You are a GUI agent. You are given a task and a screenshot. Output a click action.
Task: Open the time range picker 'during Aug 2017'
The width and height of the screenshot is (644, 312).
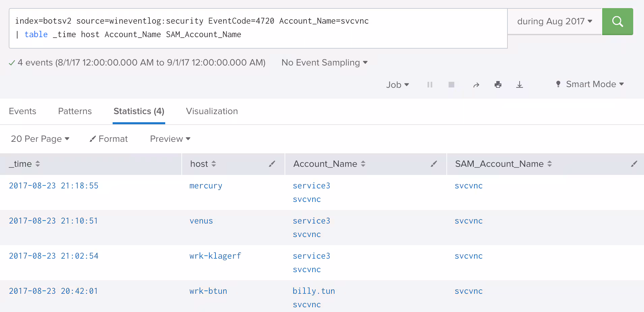click(x=554, y=22)
